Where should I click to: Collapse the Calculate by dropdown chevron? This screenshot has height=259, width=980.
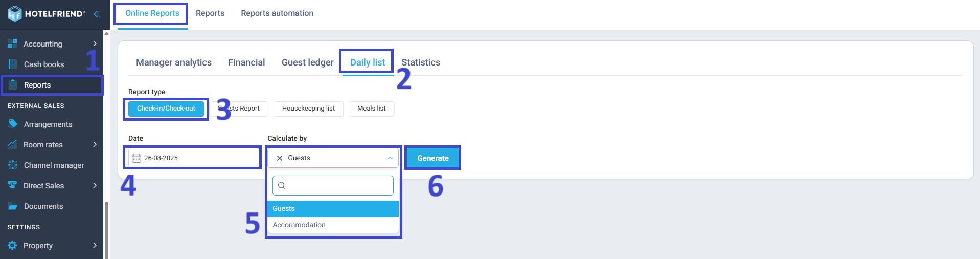click(390, 158)
